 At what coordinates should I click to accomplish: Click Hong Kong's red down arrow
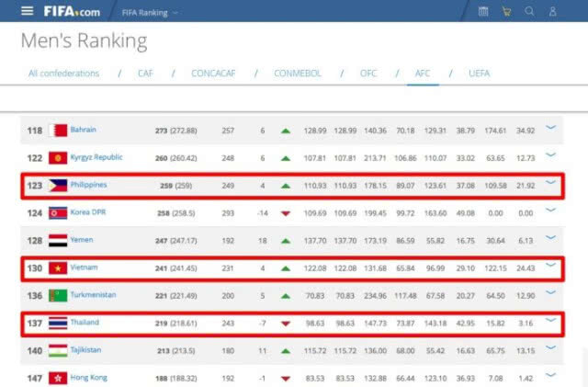click(x=286, y=379)
